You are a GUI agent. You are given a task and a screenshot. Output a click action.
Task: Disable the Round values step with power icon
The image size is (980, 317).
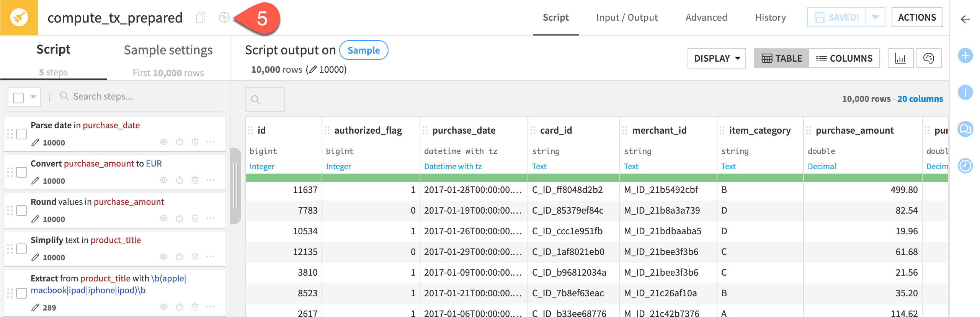coord(179,218)
